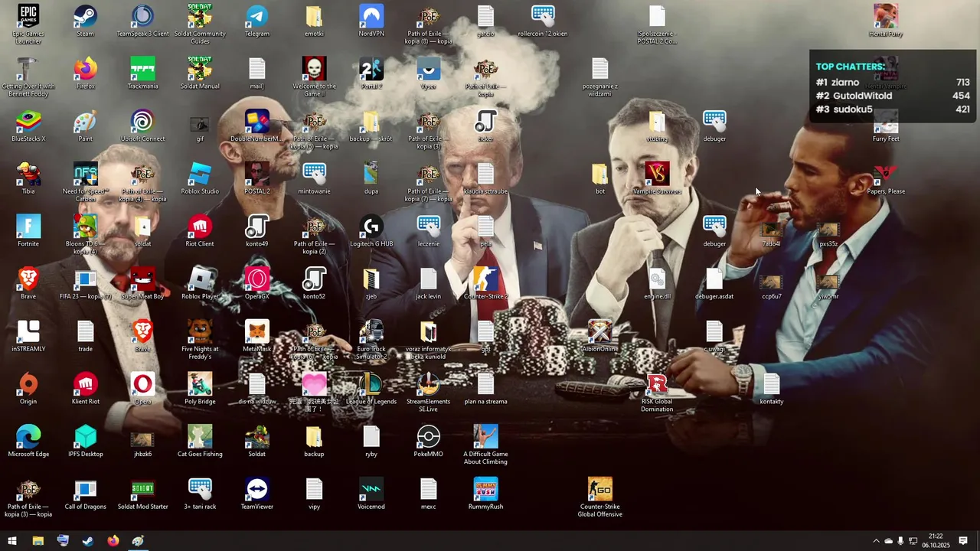This screenshot has width=980, height=551.
Task: Launch MetaMask from the desktop
Action: [x=256, y=336]
